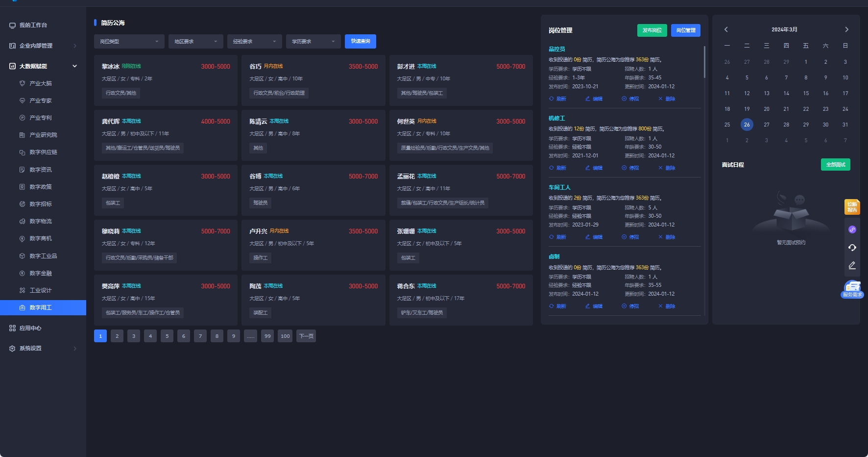Click the 数字招标 sidebar icon
Viewport: 868px width, 457px height.
pyautogui.click(x=22, y=204)
